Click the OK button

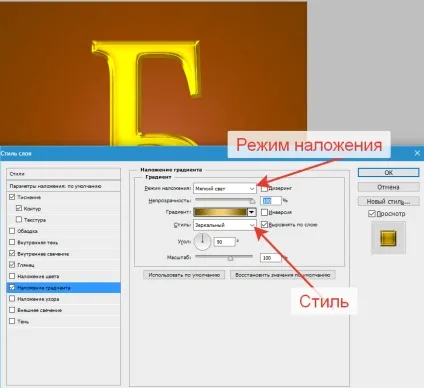tap(388, 172)
